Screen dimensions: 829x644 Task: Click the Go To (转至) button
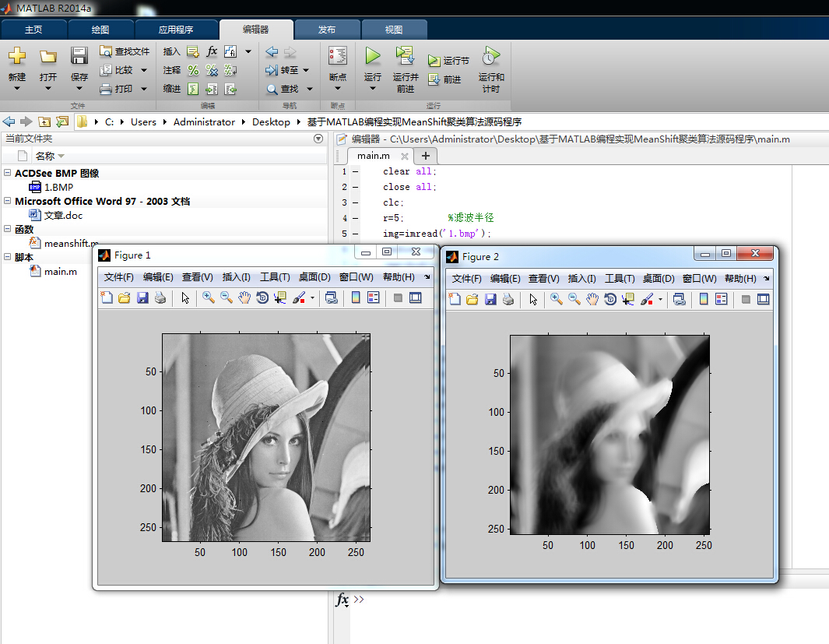click(282, 70)
